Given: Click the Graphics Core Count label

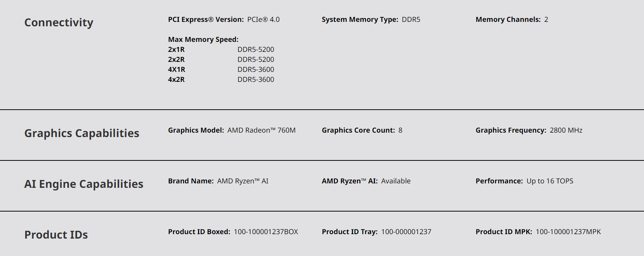Looking at the screenshot, I should (x=358, y=130).
